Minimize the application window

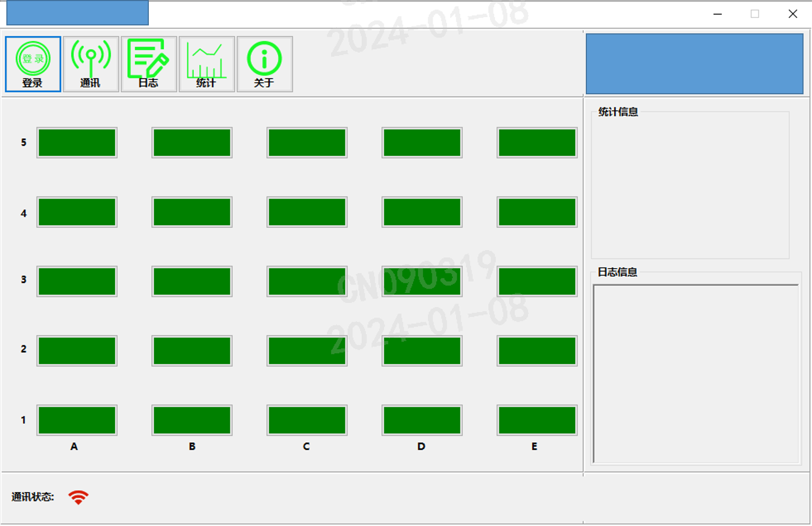click(x=718, y=14)
